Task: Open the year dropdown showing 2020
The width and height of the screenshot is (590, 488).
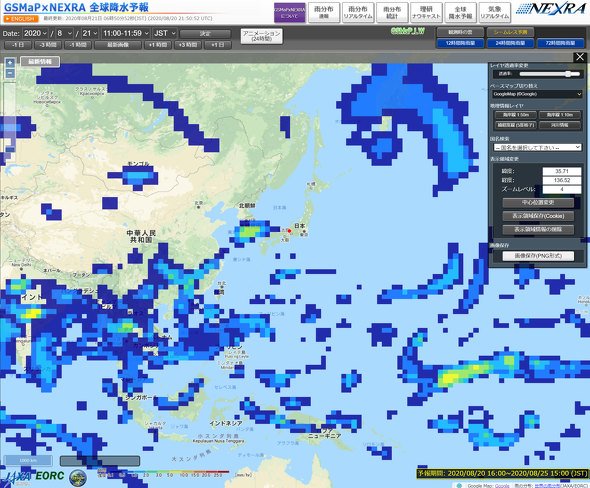Action: pyautogui.click(x=35, y=33)
